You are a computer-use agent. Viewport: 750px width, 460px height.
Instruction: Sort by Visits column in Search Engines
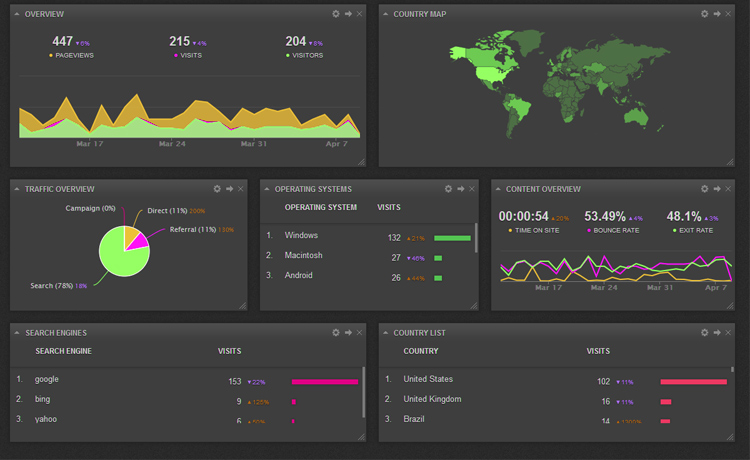[229, 351]
